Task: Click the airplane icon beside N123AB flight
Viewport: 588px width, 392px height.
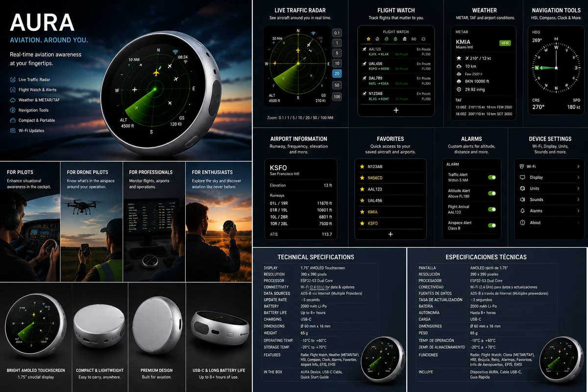Action: point(364,93)
